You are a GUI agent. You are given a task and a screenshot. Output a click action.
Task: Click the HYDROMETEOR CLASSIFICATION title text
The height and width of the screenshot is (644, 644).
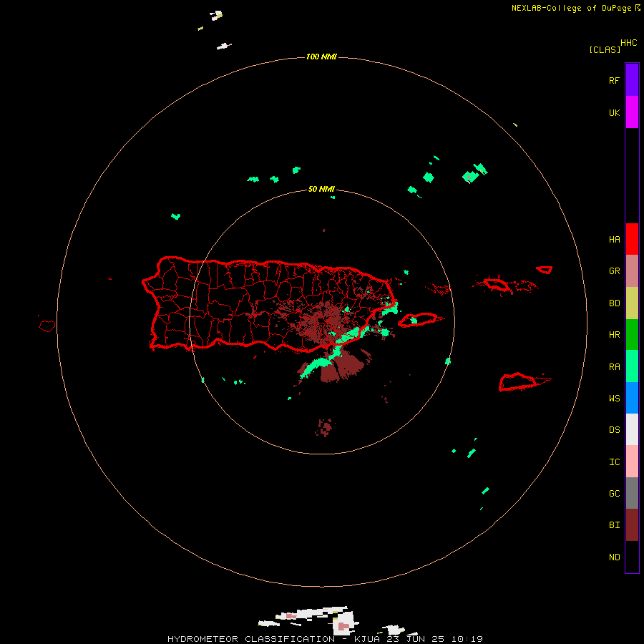coord(251,639)
